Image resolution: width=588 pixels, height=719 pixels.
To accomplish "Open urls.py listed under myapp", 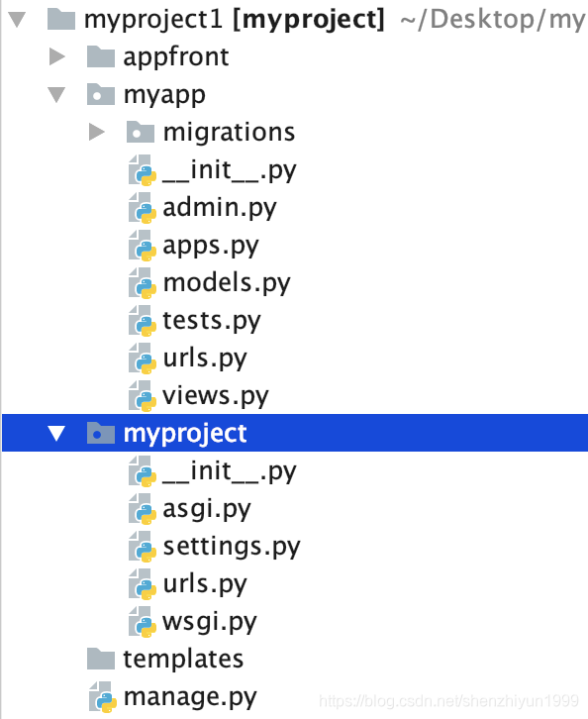I will (205, 359).
